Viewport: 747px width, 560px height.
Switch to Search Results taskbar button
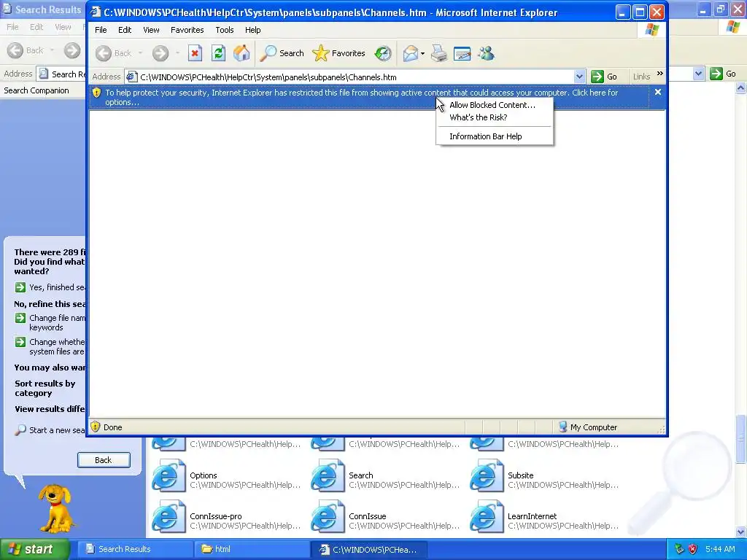tap(135, 549)
